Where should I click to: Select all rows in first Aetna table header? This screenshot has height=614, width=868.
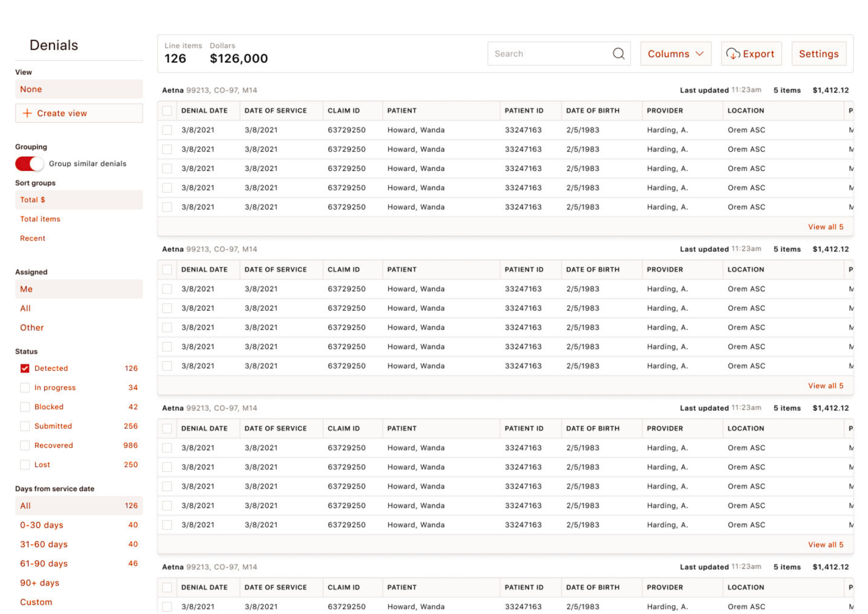click(167, 111)
